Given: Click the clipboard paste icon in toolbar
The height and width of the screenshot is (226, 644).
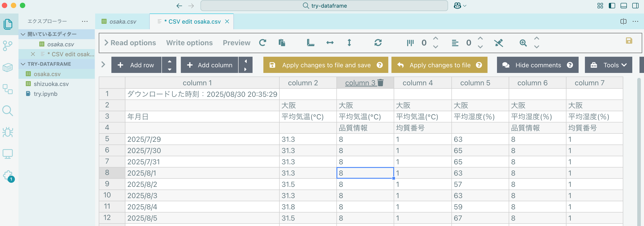Looking at the screenshot, I should pyautogui.click(x=282, y=43).
